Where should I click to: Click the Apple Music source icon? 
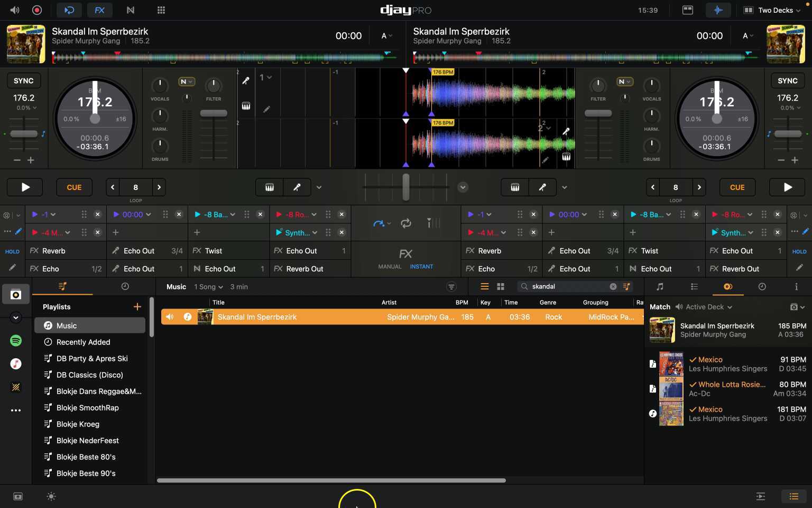click(x=16, y=364)
